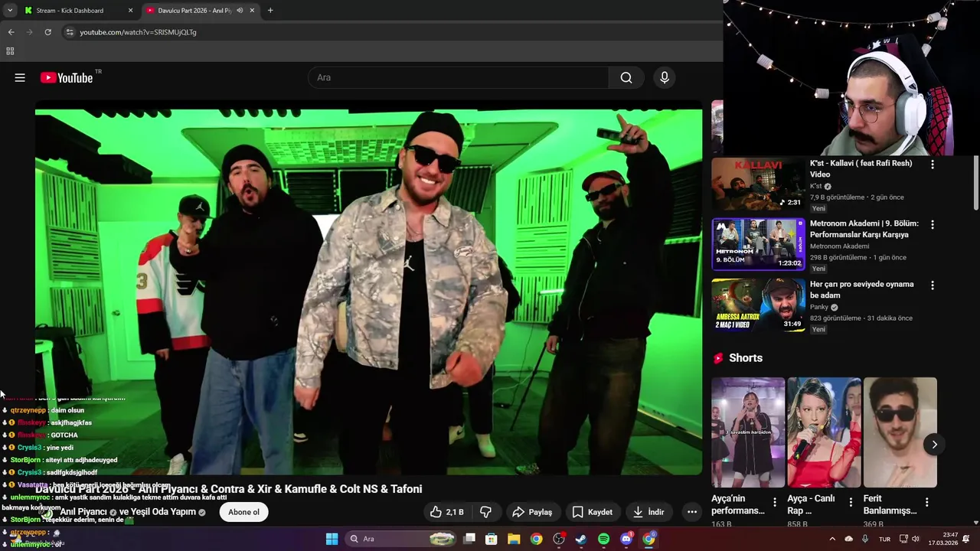Screen dimensions: 980x551
Task: Open options menu for Metronom Akademi video
Action: click(933, 225)
